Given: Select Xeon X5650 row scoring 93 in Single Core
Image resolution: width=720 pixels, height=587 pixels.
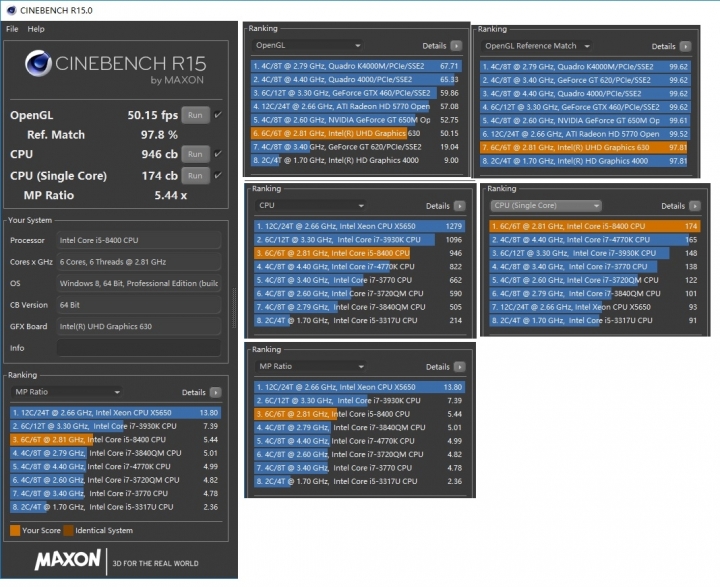Looking at the screenshot, I should coord(595,307).
